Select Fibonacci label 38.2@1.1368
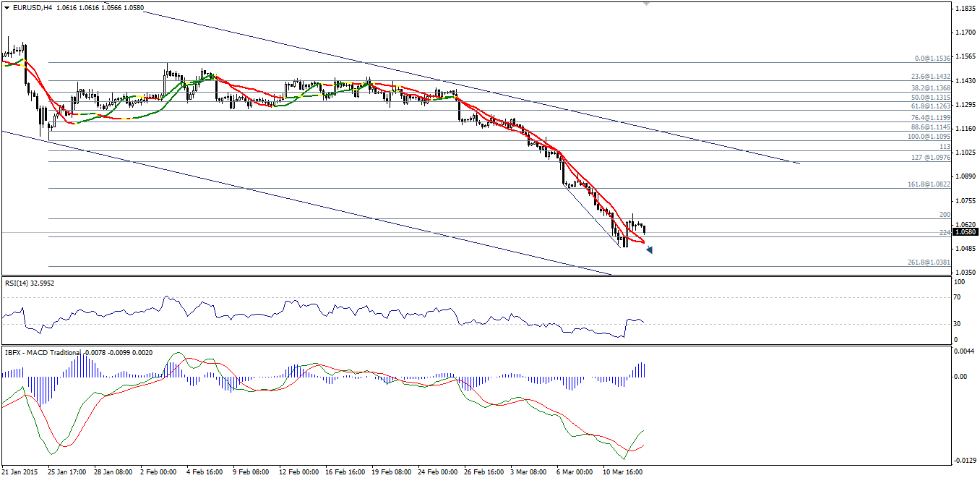Viewport: 980px width, 478px height. tap(930, 88)
